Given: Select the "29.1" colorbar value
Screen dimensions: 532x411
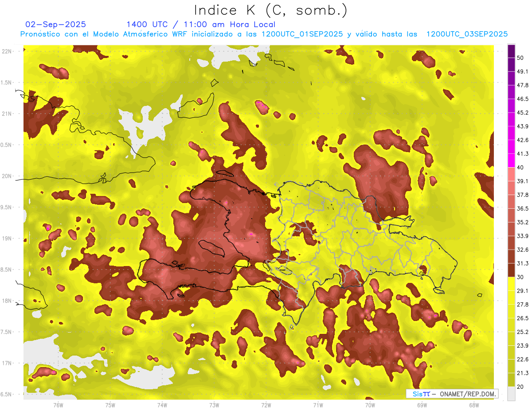Looking at the screenshot, I should click(522, 291).
